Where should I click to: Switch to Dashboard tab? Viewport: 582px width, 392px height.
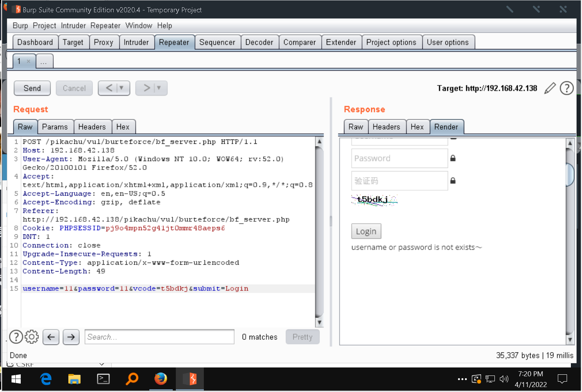35,42
